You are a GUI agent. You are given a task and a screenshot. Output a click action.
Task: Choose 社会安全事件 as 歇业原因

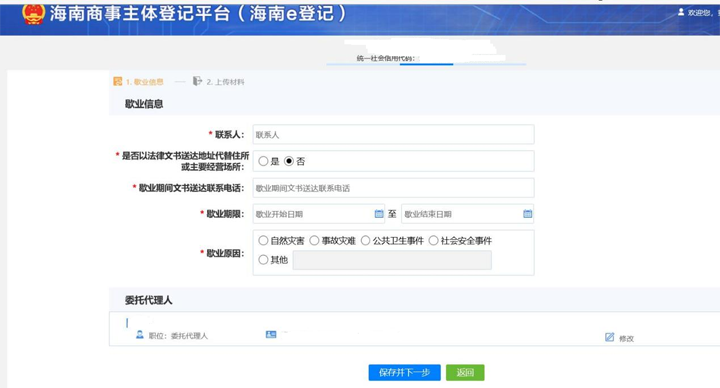click(433, 241)
